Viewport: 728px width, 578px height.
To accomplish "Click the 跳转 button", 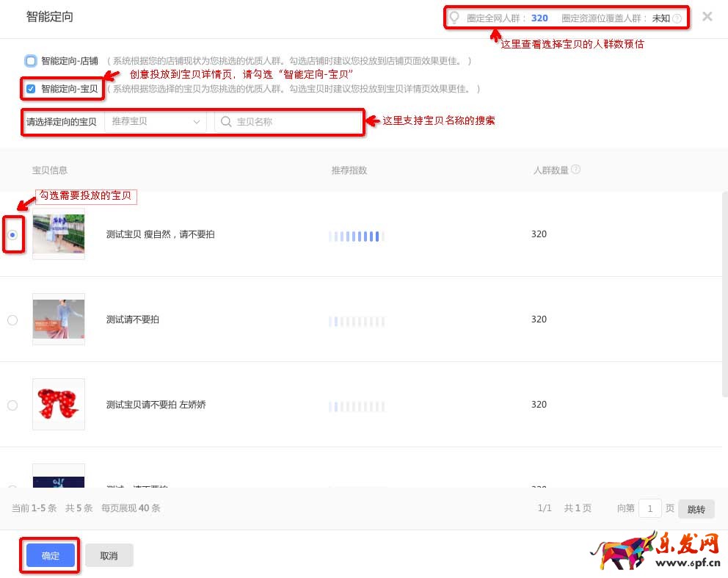I will tap(696, 509).
